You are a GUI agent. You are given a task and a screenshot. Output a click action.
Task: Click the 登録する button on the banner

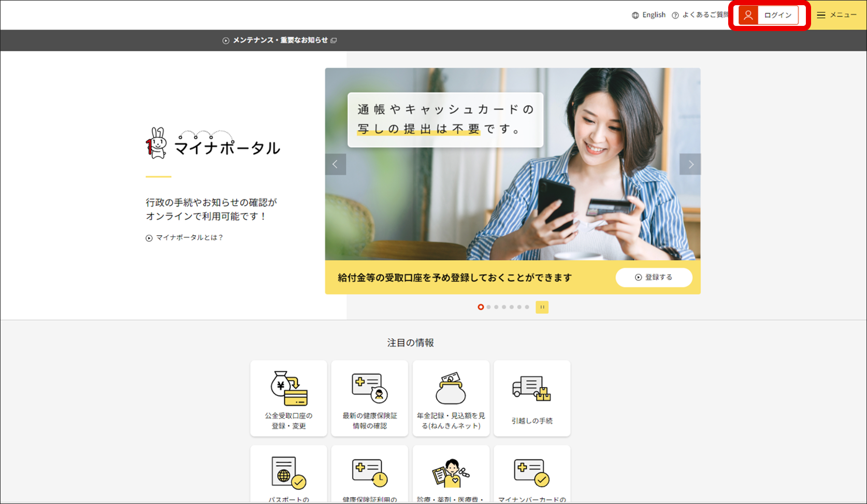[654, 277]
